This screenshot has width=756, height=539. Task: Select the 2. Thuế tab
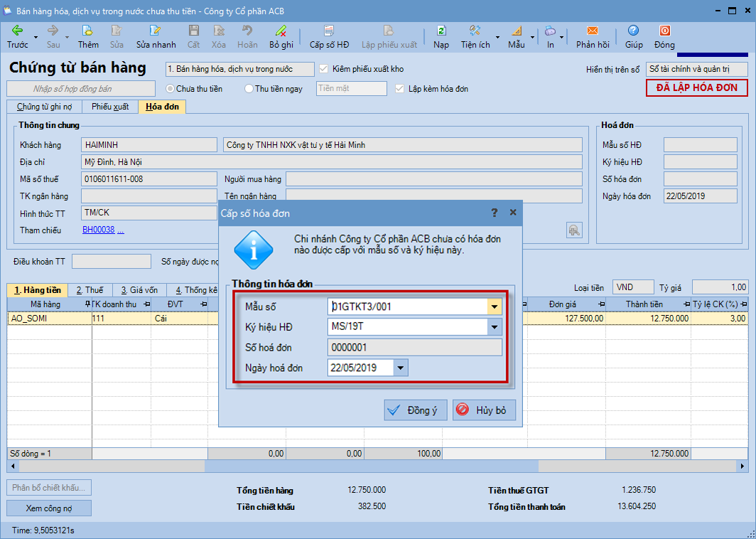click(90, 290)
